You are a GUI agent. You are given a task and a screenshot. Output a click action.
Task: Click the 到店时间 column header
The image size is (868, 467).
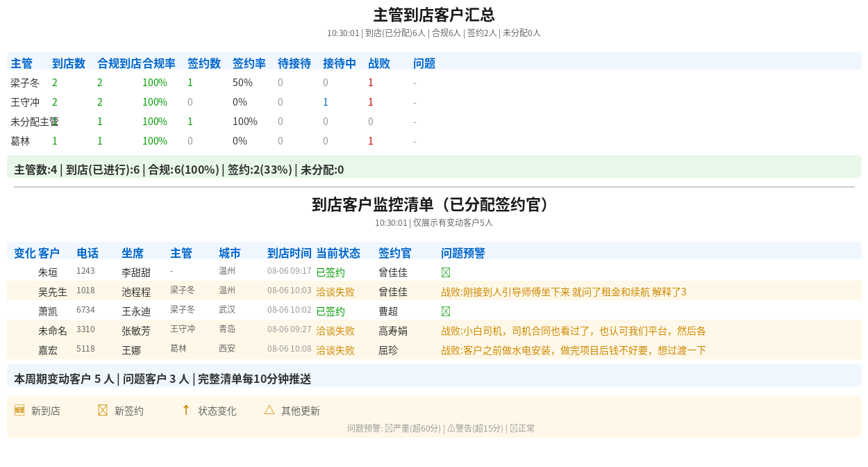pos(290,253)
